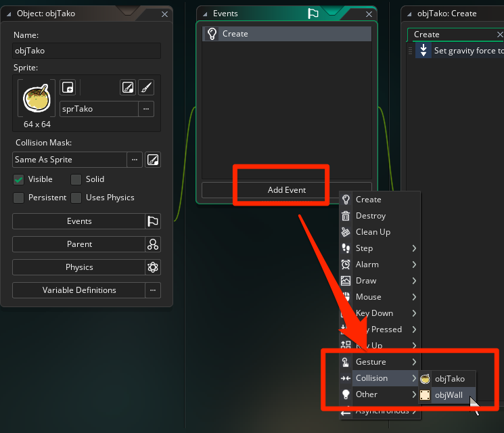Close the Object: objTako panel
This screenshot has height=433, width=504.
click(x=164, y=14)
